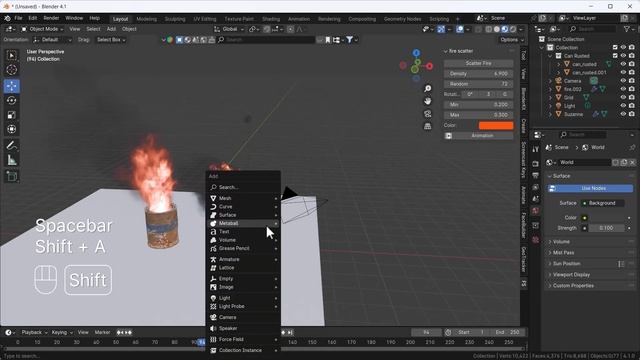640x360 pixels.
Task: Select wireframe viewport shading mode
Action: [x=489, y=29]
